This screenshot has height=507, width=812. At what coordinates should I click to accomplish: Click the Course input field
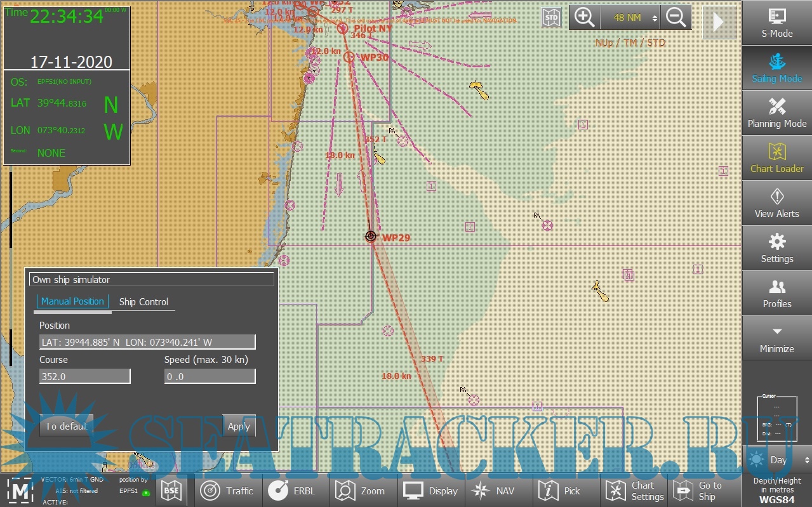[85, 376]
